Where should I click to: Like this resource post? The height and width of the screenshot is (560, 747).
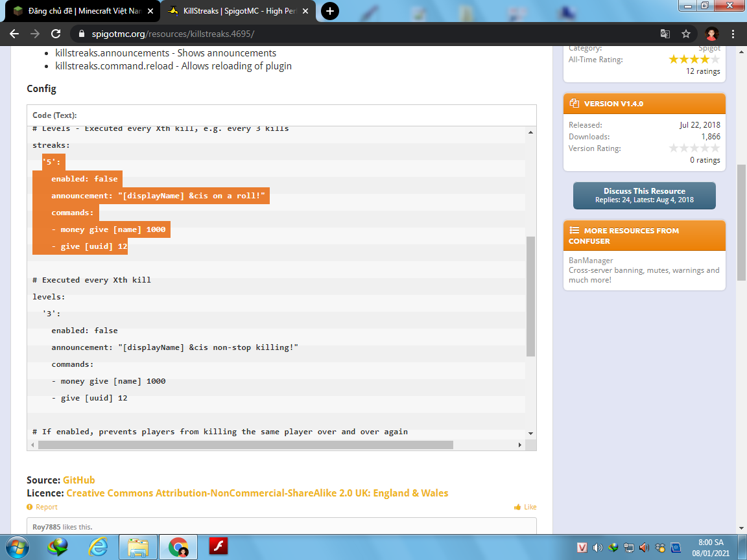525,507
